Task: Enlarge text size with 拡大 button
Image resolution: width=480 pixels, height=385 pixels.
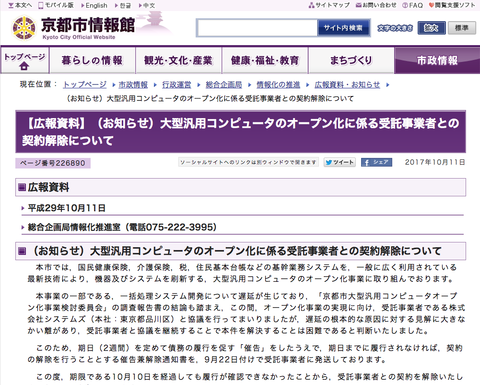Action: (431, 28)
